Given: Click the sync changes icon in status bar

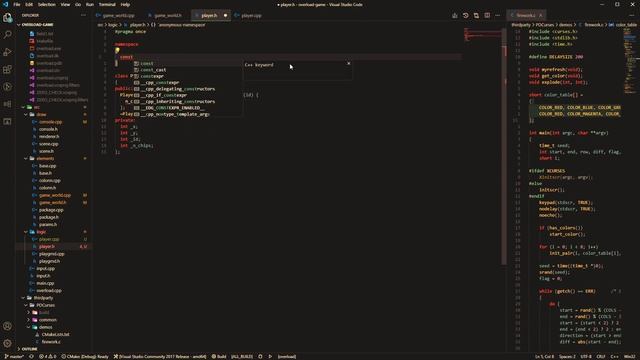Looking at the screenshot, I should point(31,357).
